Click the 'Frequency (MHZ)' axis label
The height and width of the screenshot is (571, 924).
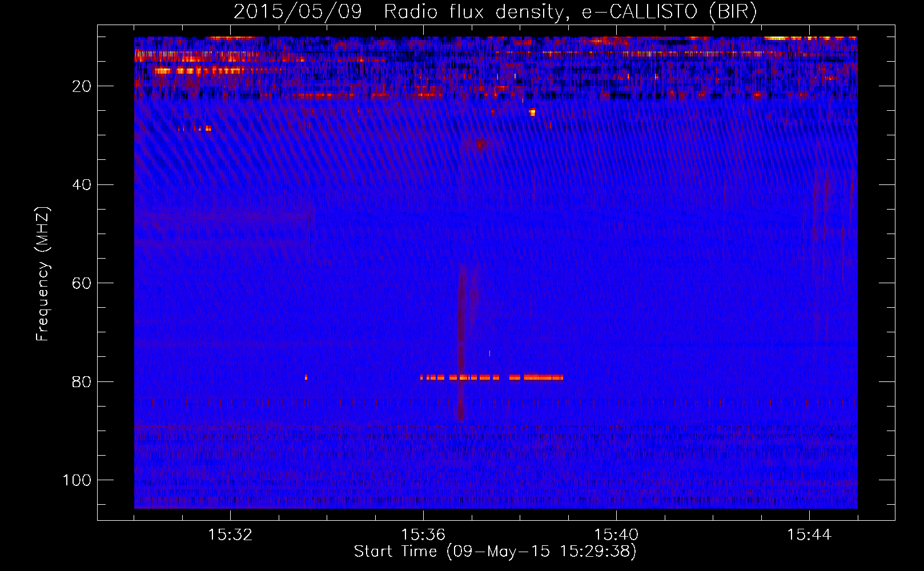43,274
